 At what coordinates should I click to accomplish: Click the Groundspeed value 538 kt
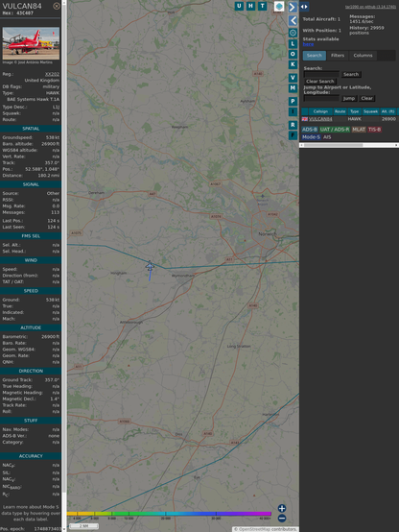pyautogui.click(x=53, y=137)
